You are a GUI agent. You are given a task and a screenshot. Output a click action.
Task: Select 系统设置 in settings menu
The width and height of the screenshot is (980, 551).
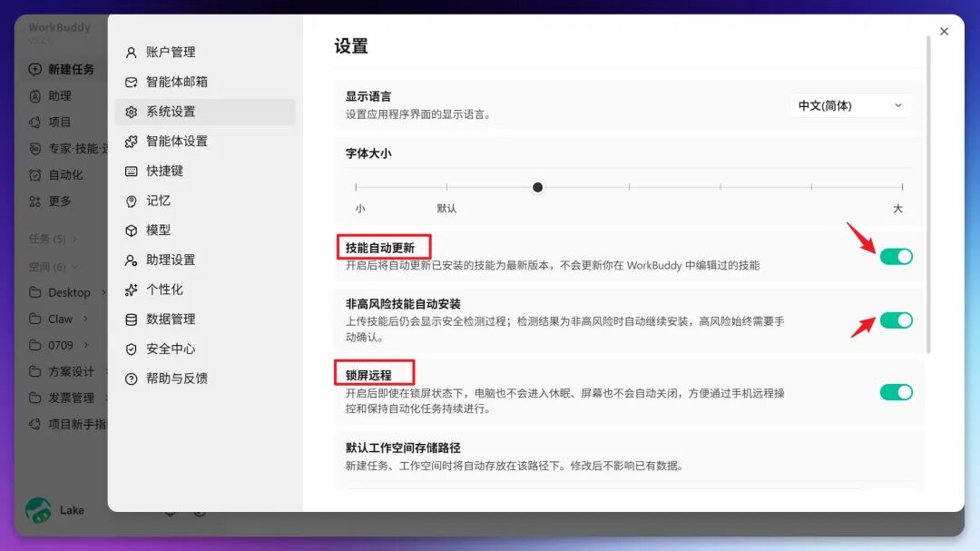[x=205, y=112]
